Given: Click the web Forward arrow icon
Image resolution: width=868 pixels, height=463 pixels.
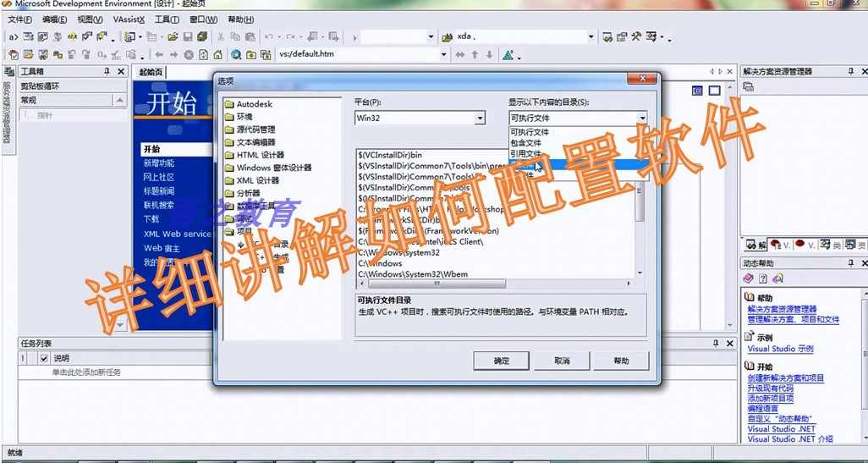Looking at the screenshot, I should tap(173, 54).
